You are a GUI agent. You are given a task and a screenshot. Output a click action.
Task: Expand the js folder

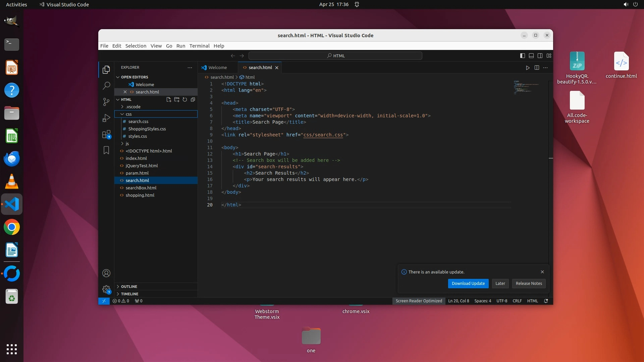coord(127,143)
